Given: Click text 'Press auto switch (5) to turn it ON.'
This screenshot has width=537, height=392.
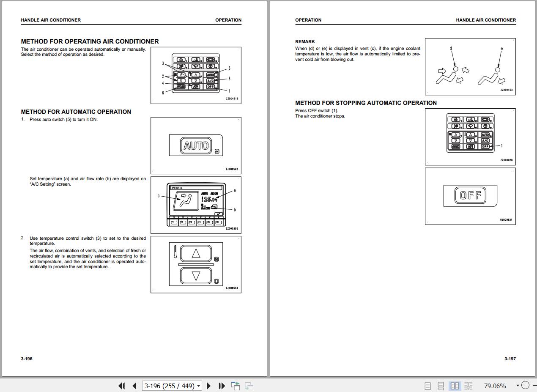Looking at the screenshot, I should pyautogui.click(x=64, y=119).
